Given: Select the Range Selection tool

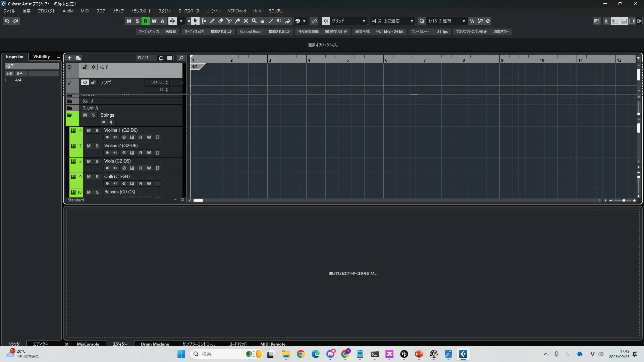Looking at the screenshot, I should (x=204, y=21).
